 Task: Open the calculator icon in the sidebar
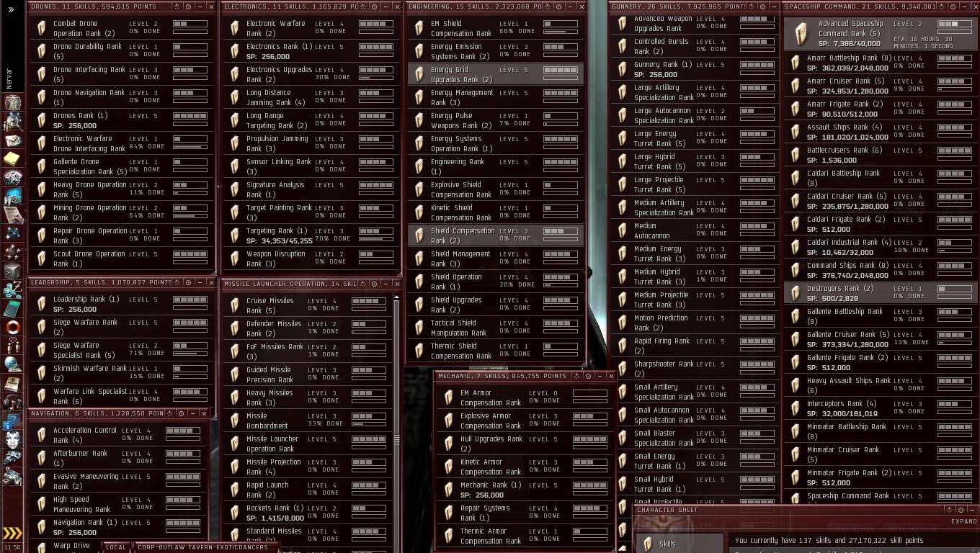12,308
